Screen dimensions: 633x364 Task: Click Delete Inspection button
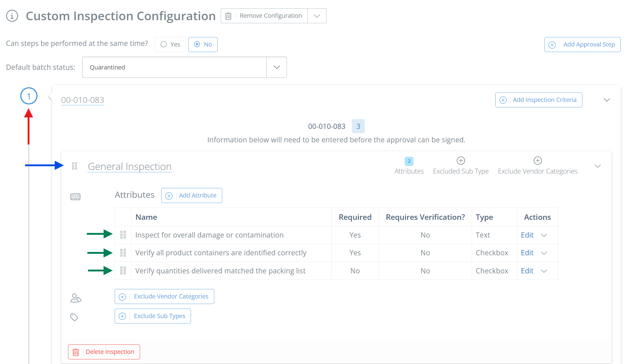(x=104, y=352)
